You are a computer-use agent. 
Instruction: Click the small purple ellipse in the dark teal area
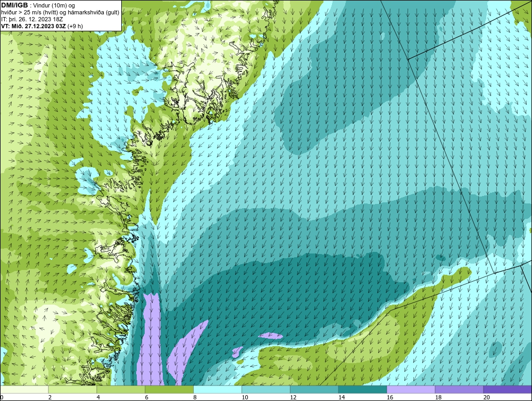pos(270,336)
